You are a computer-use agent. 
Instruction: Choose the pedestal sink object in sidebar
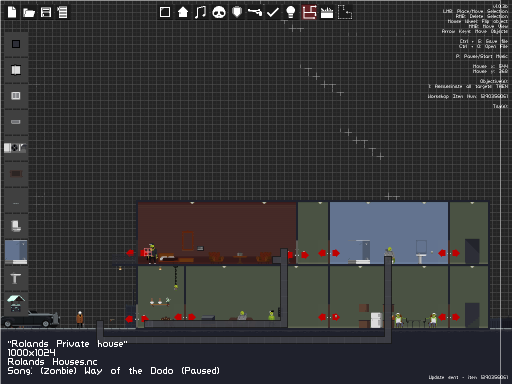click(x=15, y=278)
